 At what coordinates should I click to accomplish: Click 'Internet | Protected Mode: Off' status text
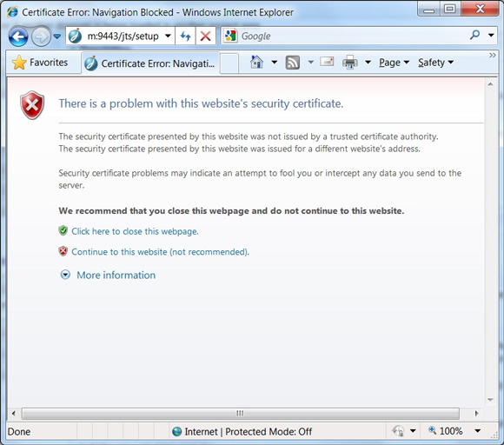[249, 431]
